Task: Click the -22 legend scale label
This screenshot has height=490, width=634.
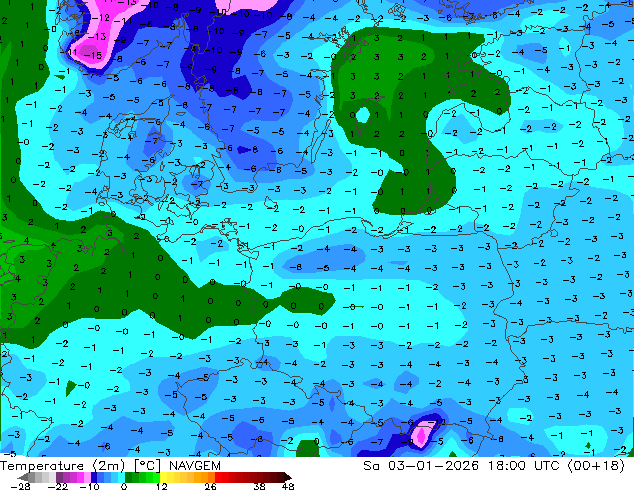Action: coord(58,486)
